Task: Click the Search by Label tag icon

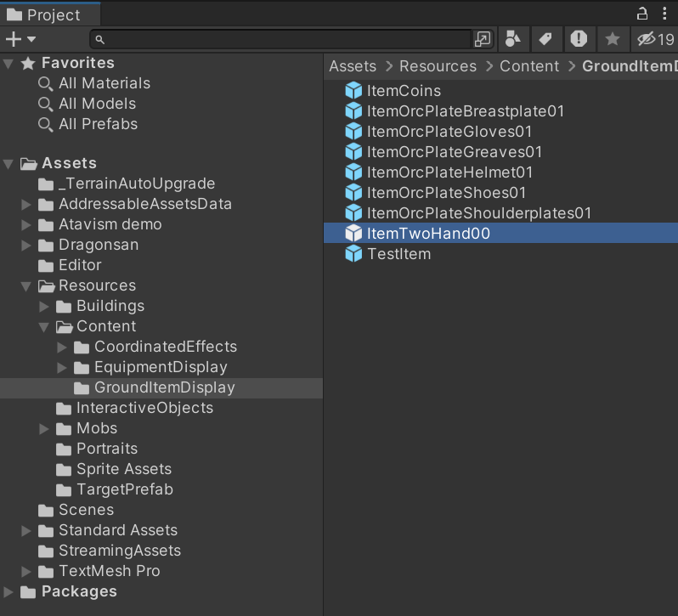Action: [x=545, y=39]
